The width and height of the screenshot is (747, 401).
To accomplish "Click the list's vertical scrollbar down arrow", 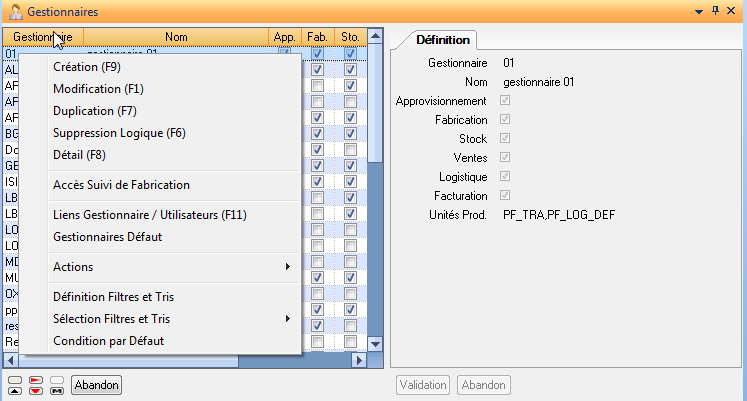I will pos(377,343).
